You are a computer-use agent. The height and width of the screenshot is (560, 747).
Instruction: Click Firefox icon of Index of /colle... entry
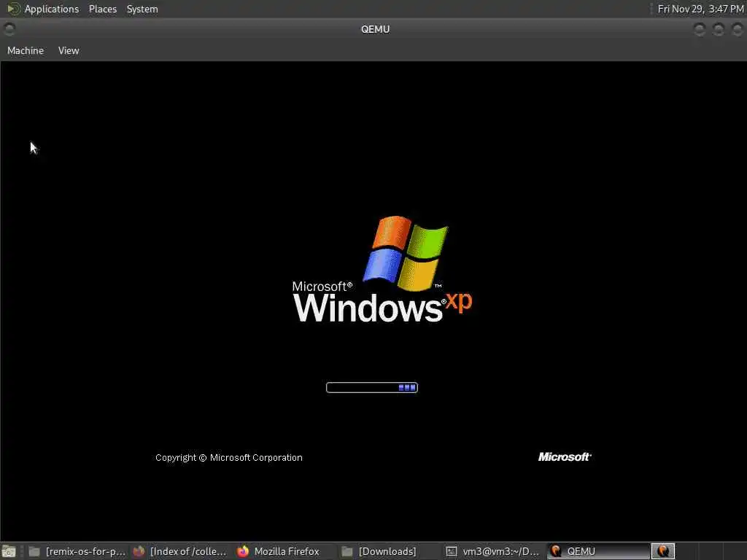(x=139, y=551)
